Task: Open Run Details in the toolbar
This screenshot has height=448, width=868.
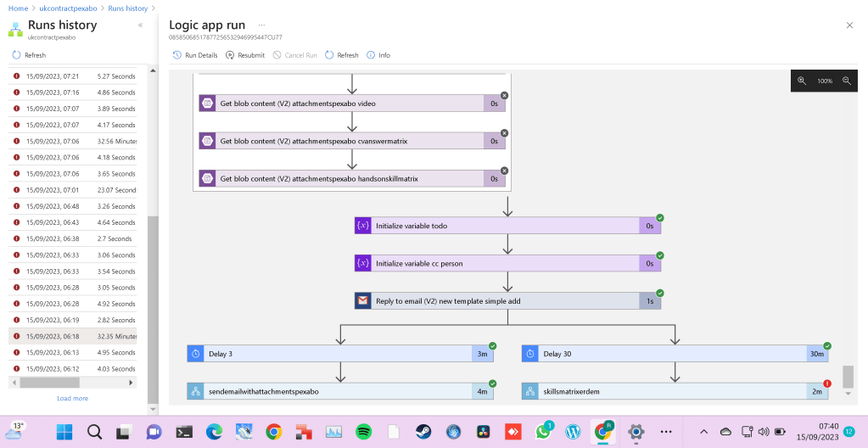Action: [195, 55]
